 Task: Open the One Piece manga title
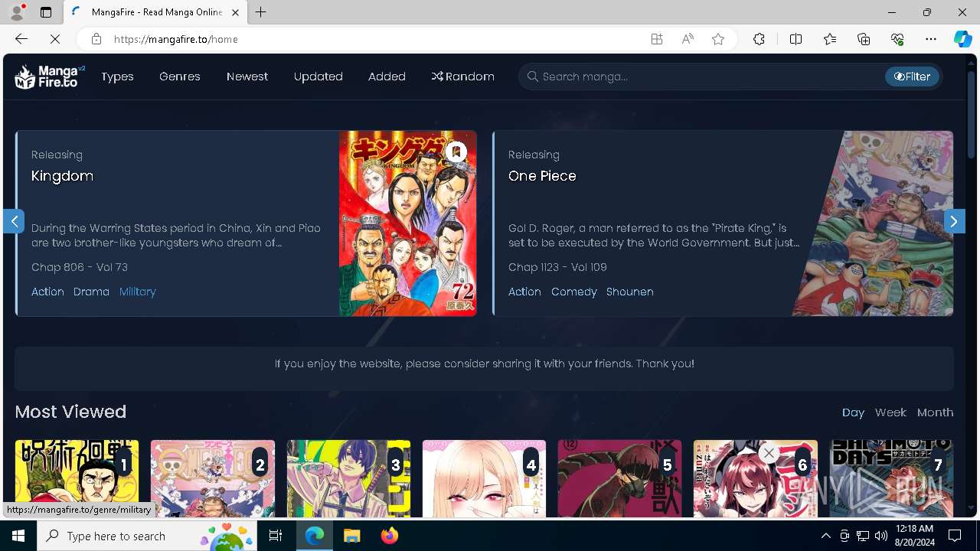(542, 176)
